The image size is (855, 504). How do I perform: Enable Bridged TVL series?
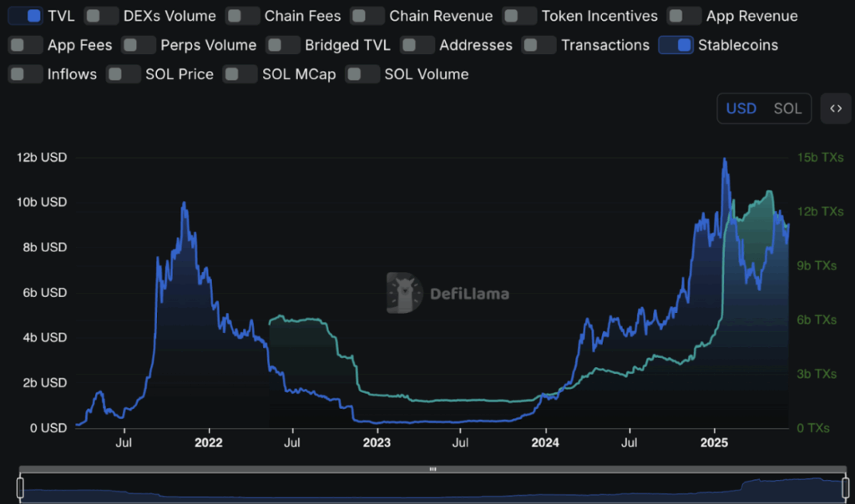coord(283,45)
